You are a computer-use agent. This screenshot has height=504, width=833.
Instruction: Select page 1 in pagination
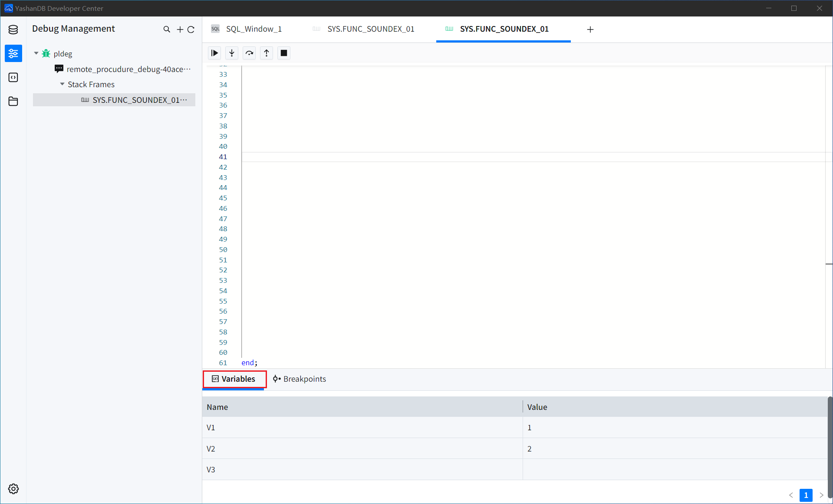[x=806, y=495]
